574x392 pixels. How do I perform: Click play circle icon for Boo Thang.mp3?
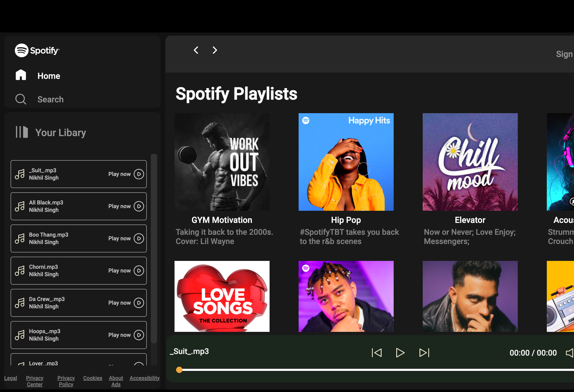pyautogui.click(x=139, y=238)
